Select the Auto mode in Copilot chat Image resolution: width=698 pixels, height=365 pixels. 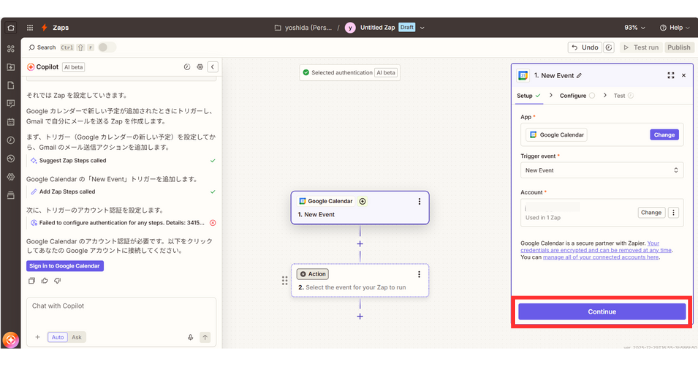[x=58, y=337]
